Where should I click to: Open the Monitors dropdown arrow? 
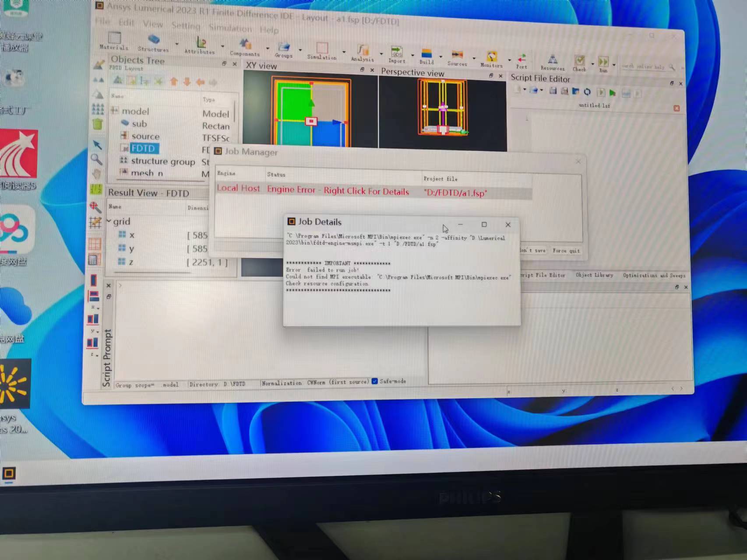(509, 60)
